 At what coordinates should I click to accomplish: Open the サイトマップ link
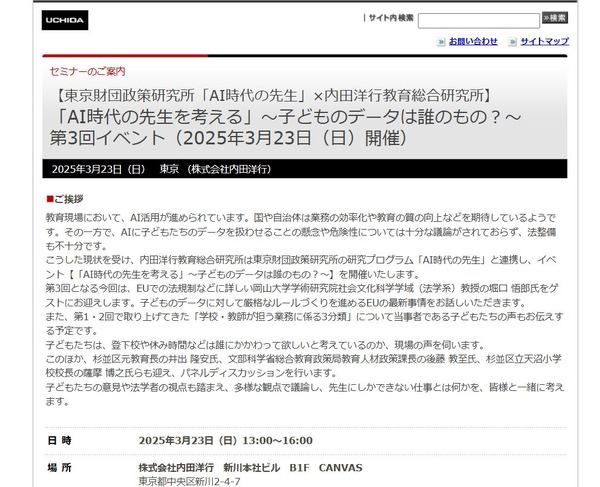point(545,41)
